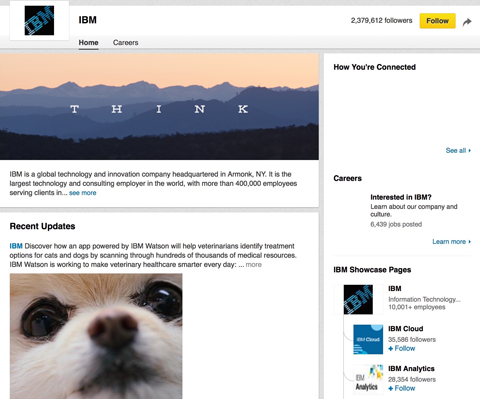The width and height of the screenshot is (480, 399).
Task: Switch to the Careers tab
Action: [125, 43]
